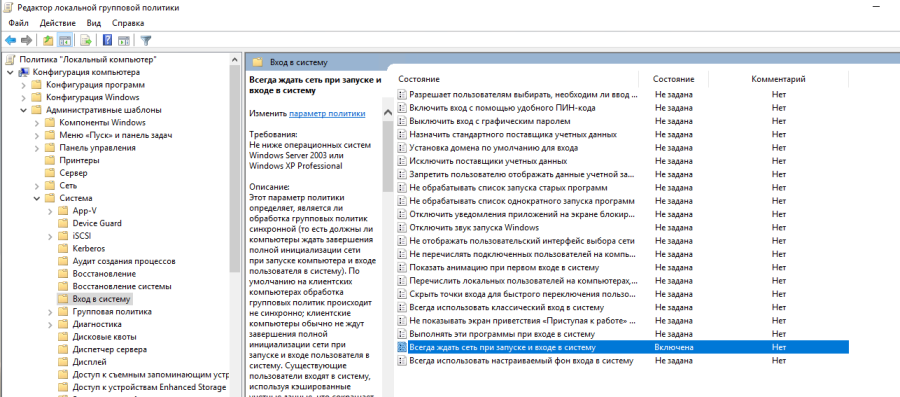
Task: Select 'Вход в систему' tree item
Action: [102, 299]
